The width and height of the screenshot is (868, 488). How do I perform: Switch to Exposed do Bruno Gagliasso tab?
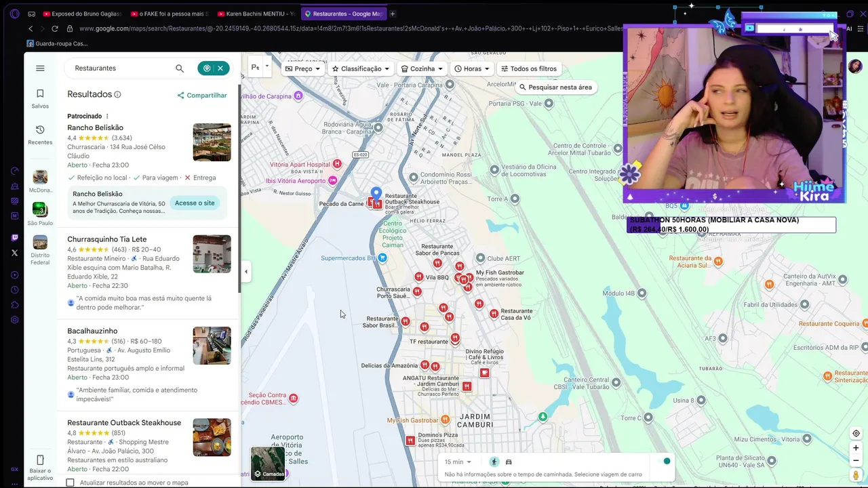(x=81, y=14)
